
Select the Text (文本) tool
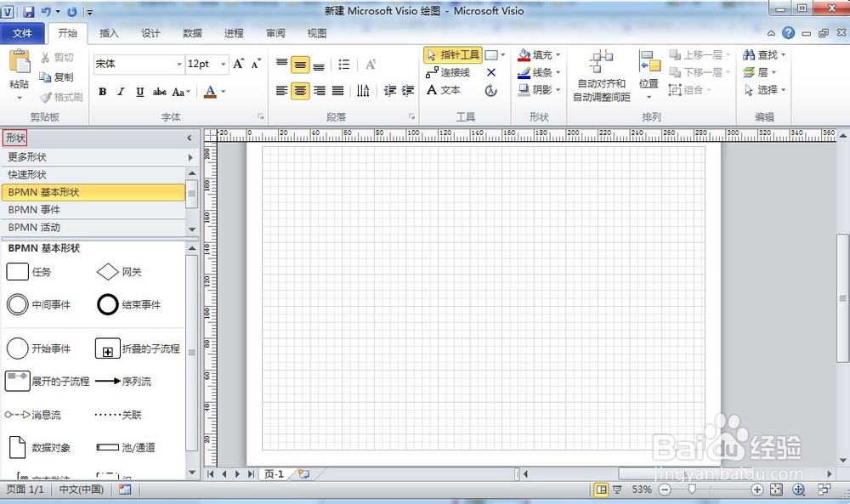click(x=444, y=90)
